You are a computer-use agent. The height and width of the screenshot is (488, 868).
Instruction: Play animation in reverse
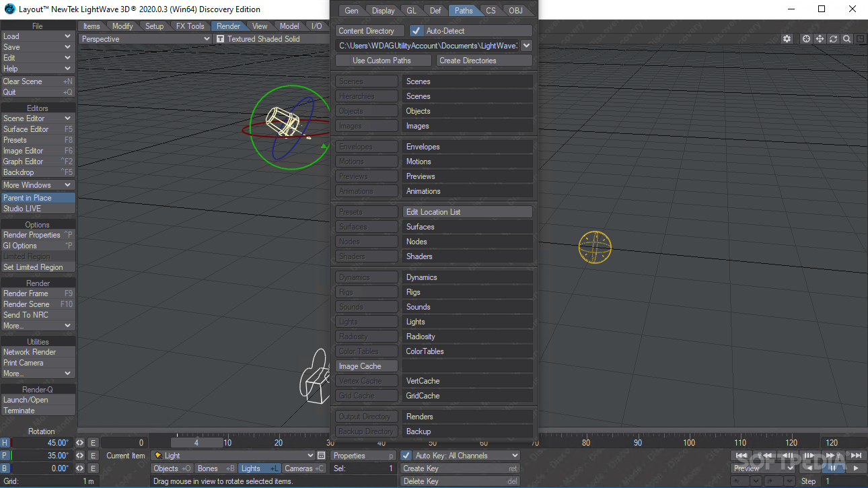tap(811, 468)
